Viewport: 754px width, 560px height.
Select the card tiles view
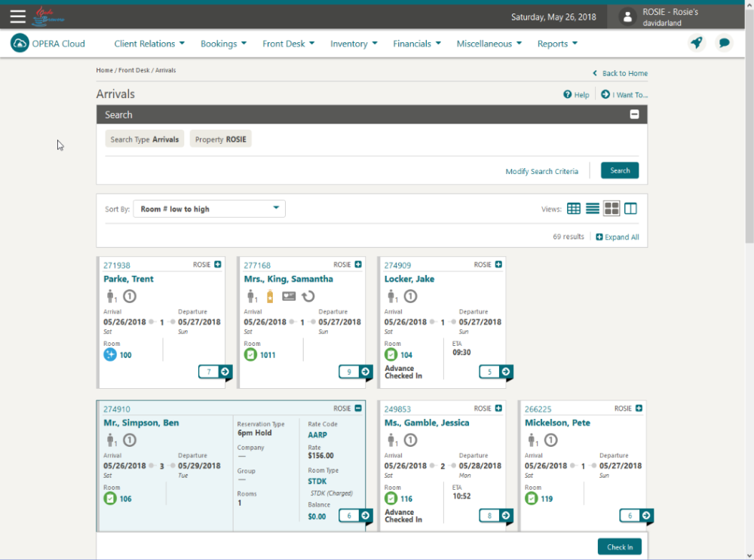[x=611, y=209]
